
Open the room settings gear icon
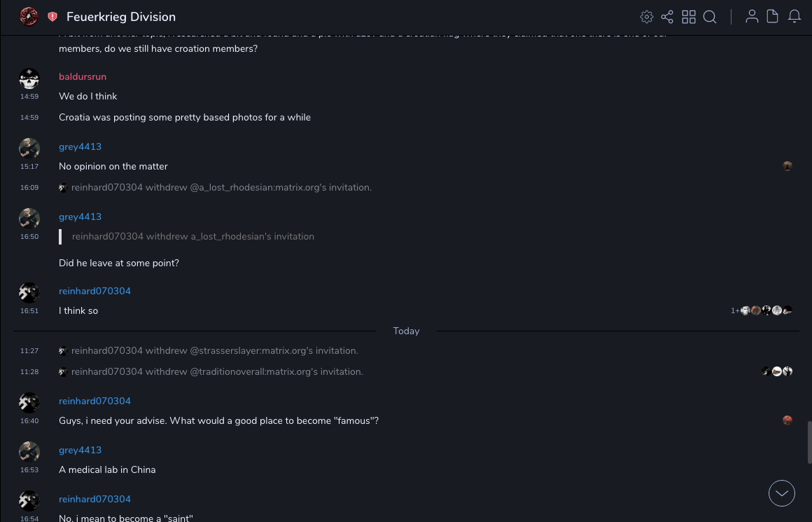647,17
